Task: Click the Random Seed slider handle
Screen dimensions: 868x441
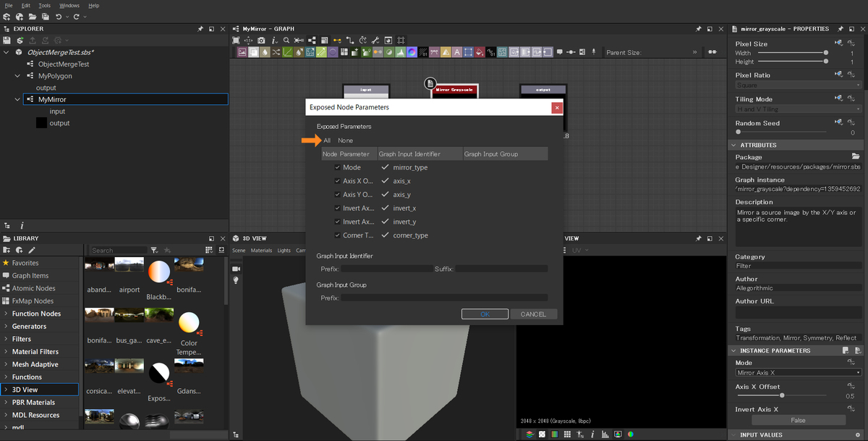Action: 738,132
